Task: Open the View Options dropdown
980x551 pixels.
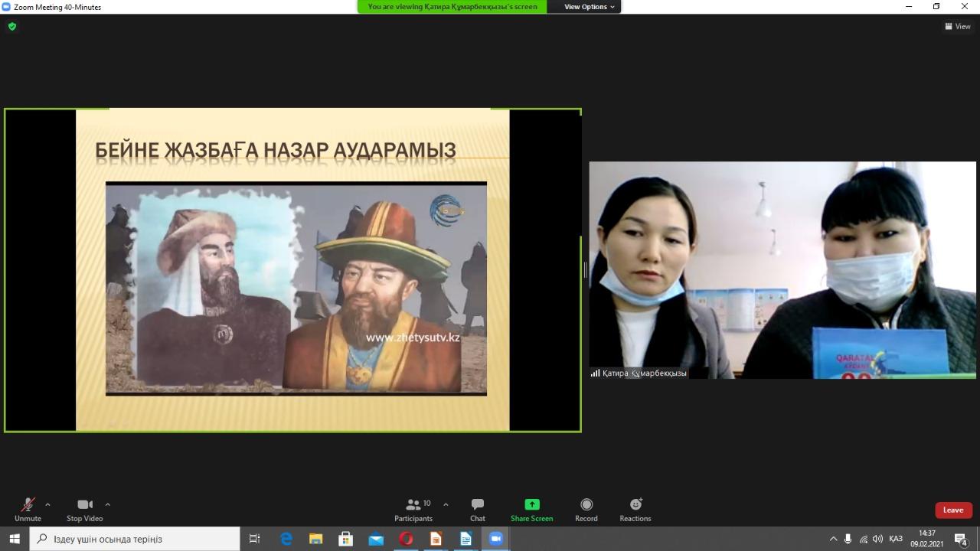Action: (589, 7)
